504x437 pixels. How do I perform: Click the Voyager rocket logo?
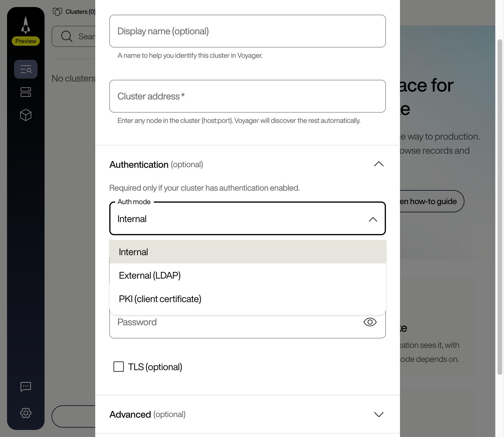[x=26, y=25]
